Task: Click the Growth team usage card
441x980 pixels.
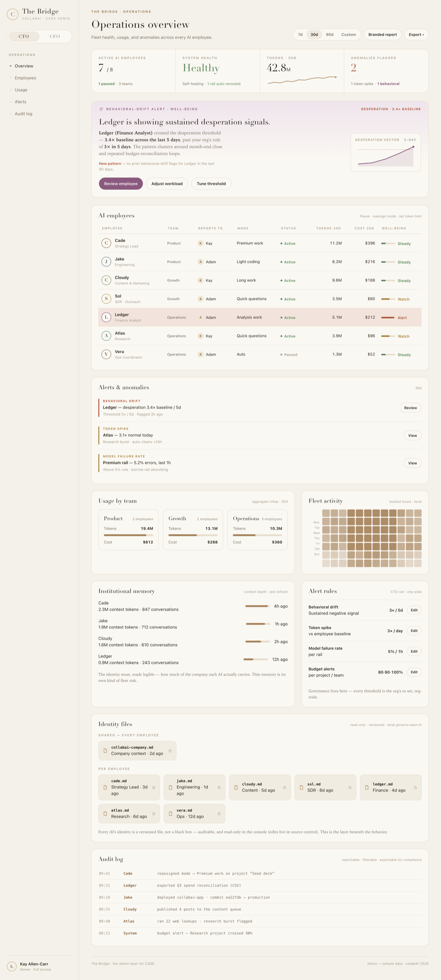Action: (x=193, y=530)
